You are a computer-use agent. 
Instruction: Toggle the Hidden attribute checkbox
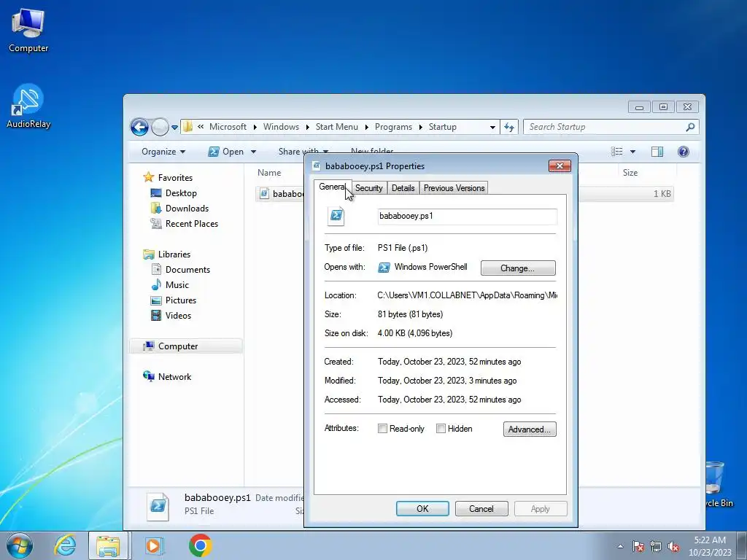441,429
